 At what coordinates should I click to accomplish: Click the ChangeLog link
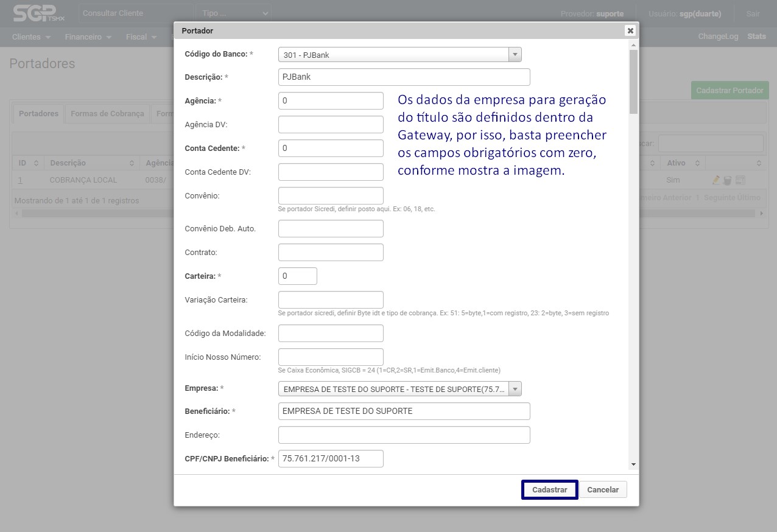[718, 37]
